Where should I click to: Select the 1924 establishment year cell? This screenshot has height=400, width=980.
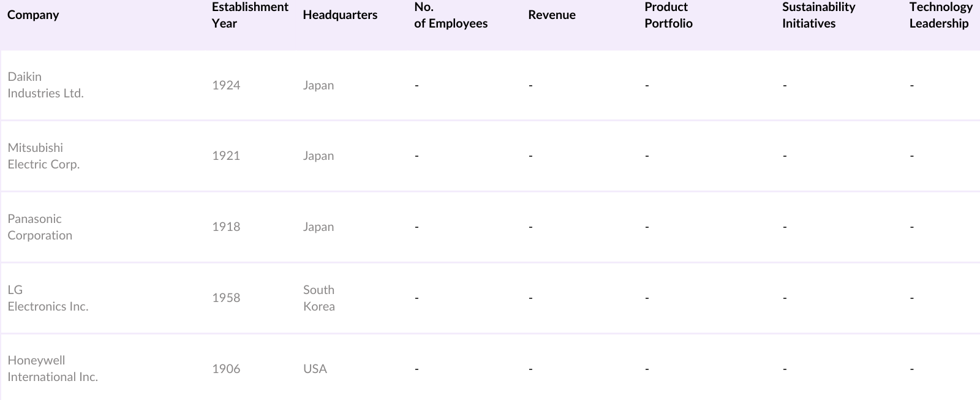coord(226,85)
